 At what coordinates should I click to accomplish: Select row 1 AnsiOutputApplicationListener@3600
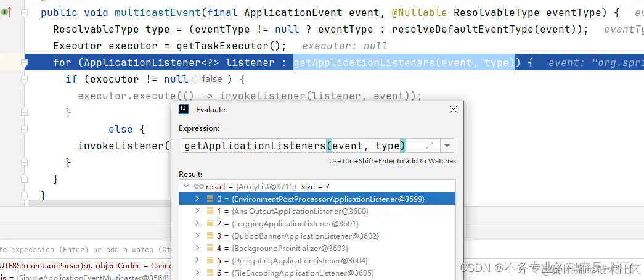pyautogui.click(x=317, y=211)
